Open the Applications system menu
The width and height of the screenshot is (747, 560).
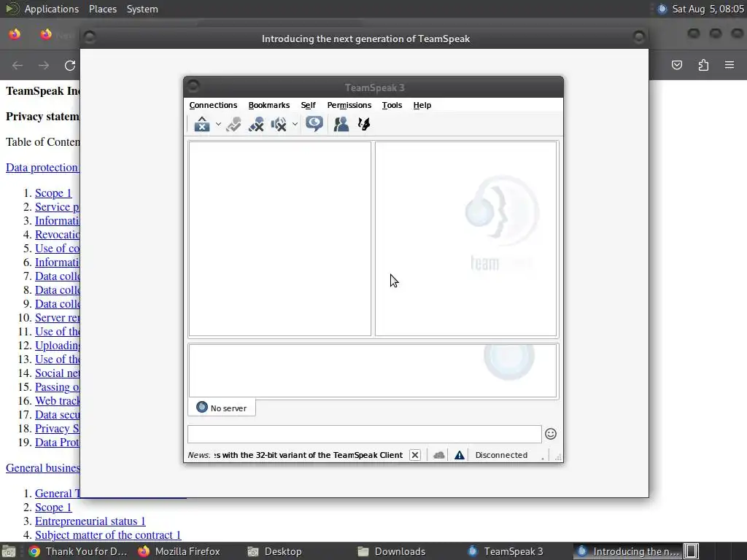point(52,9)
